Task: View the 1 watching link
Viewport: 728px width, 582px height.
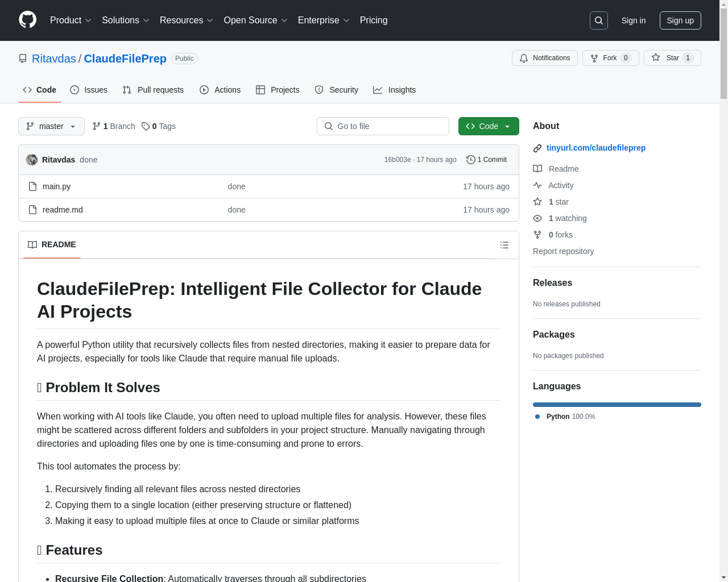Action: coord(560,218)
